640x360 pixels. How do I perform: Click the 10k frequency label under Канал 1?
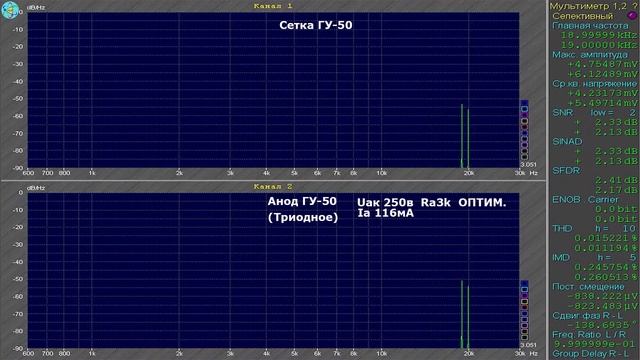tap(381, 173)
